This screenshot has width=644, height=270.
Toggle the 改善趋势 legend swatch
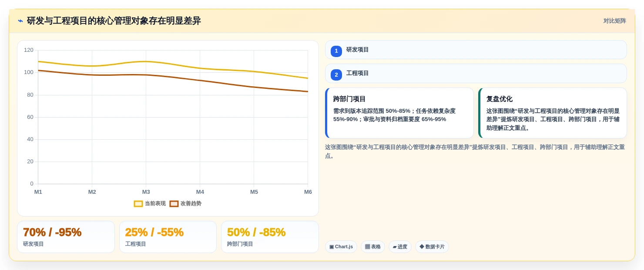coord(174,204)
